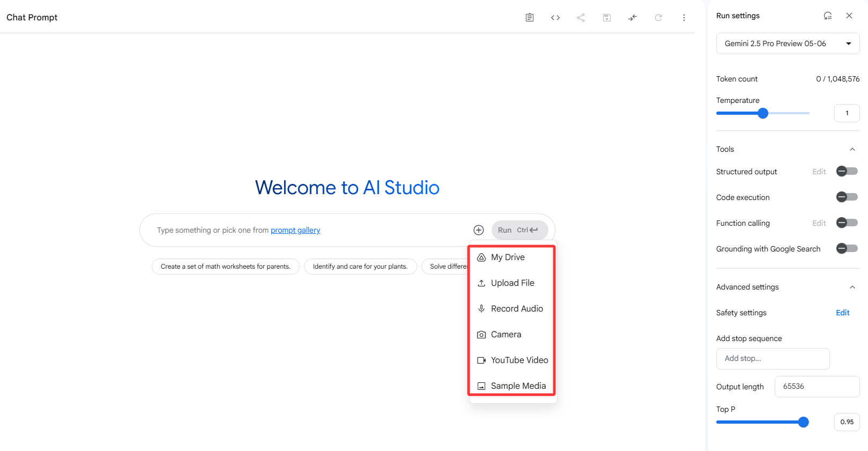
Task: Open the Gemini 2.5 Pro model dropdown
Action: click(x=788, y=43)
